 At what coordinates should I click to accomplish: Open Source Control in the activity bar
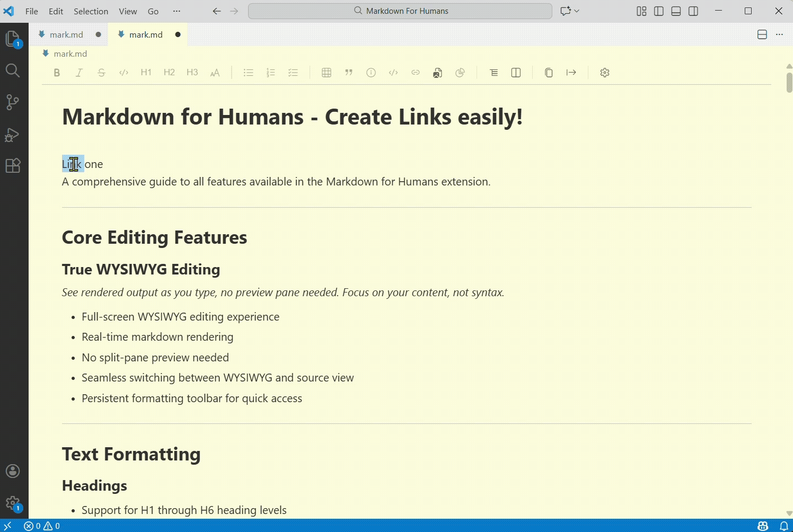point(13,102)
